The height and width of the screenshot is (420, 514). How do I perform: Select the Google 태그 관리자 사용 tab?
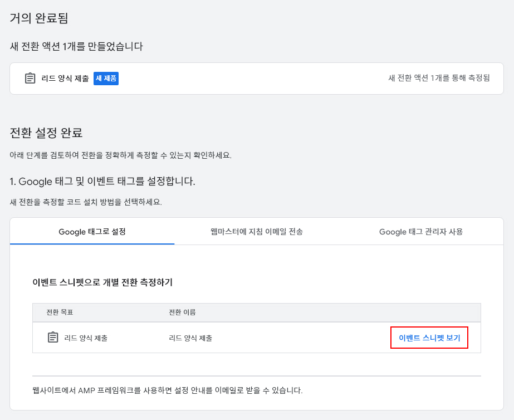coord(420,232)
